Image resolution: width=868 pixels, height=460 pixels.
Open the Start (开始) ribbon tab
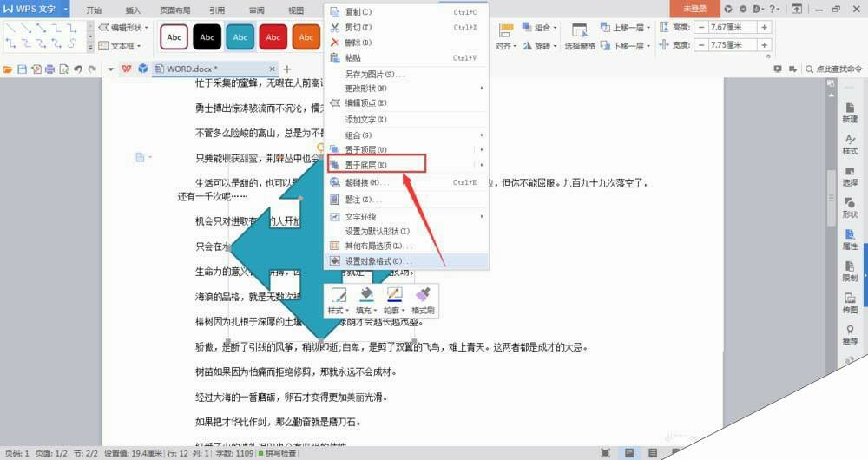(x=94, y=10)
